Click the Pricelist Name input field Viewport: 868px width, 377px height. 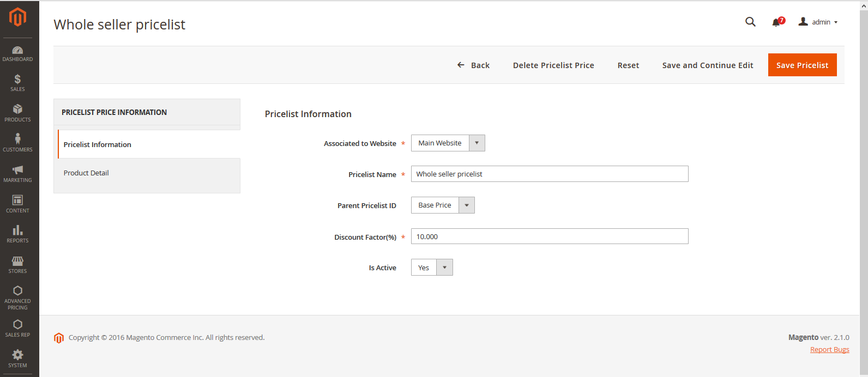coord(550,174)
